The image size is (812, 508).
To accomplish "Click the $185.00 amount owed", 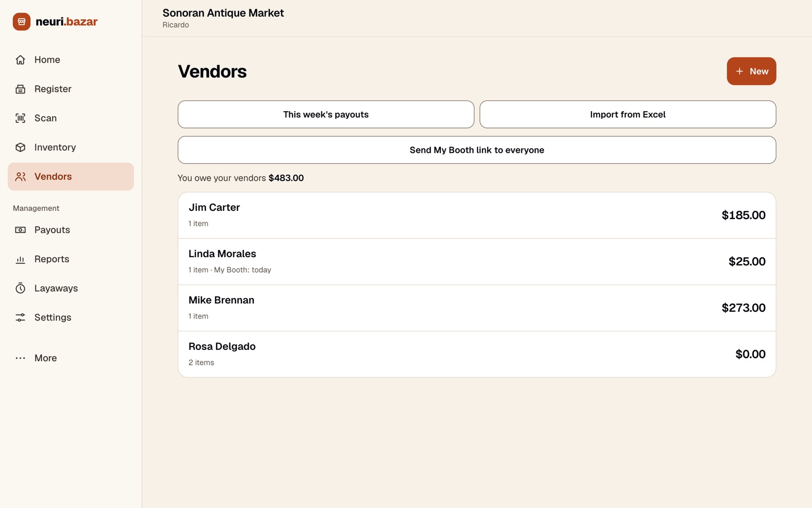I will [x=743, y=215].
